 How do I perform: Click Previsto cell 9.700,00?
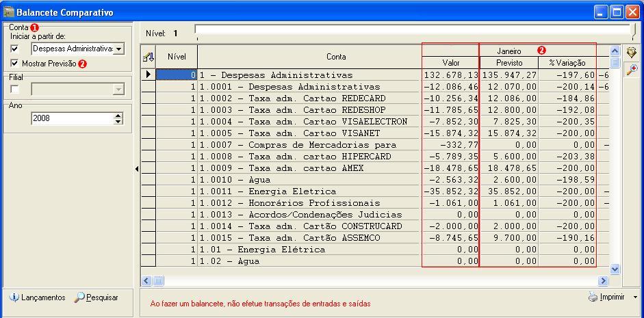509,238
